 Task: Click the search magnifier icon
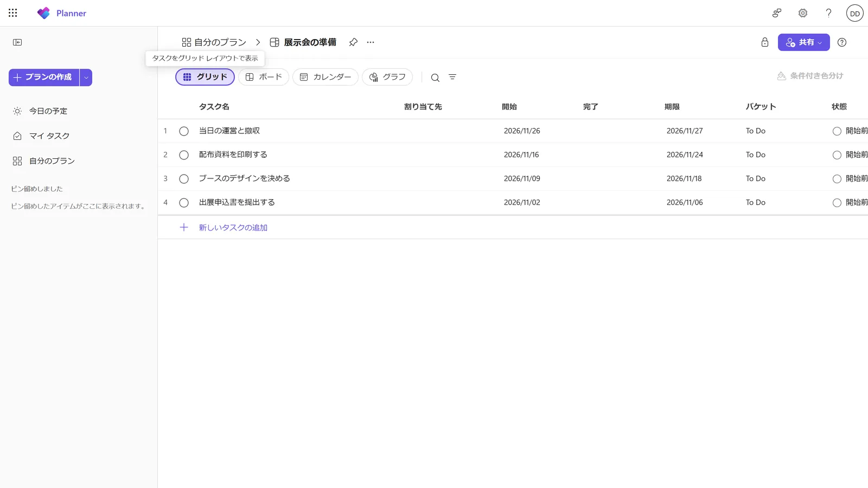[x=435, y=78]
